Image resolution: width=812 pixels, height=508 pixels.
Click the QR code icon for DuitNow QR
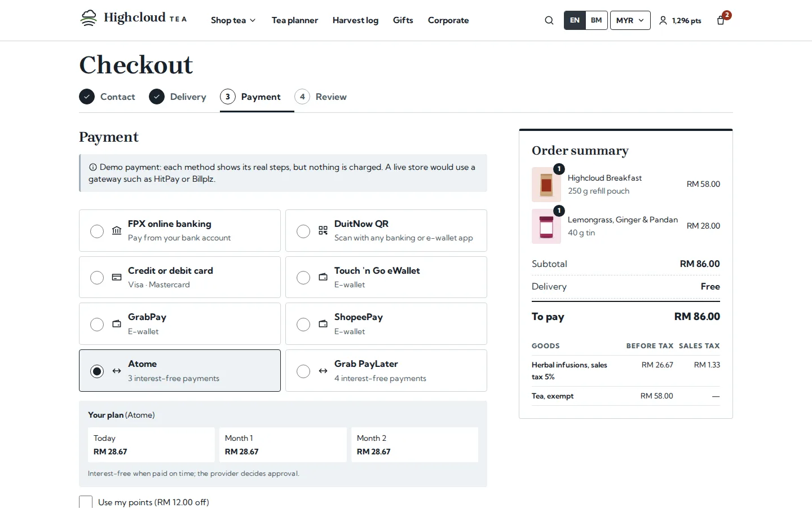click(323, 230)
